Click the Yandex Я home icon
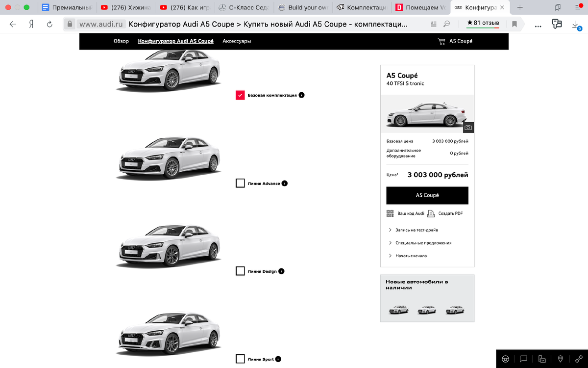Viewport: 588px width, 368px height. pyautogui.click(x=31, y=24)
